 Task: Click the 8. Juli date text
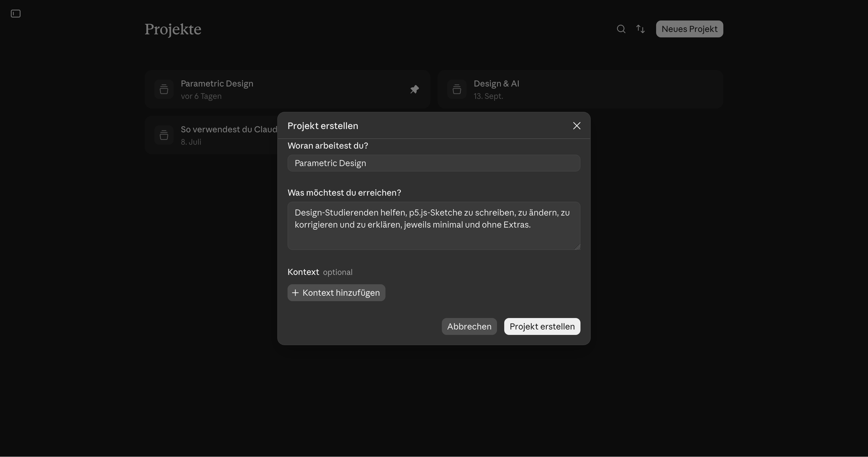191,142
